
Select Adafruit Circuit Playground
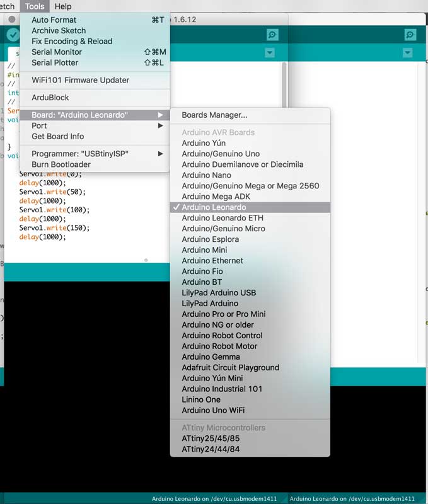250,367
